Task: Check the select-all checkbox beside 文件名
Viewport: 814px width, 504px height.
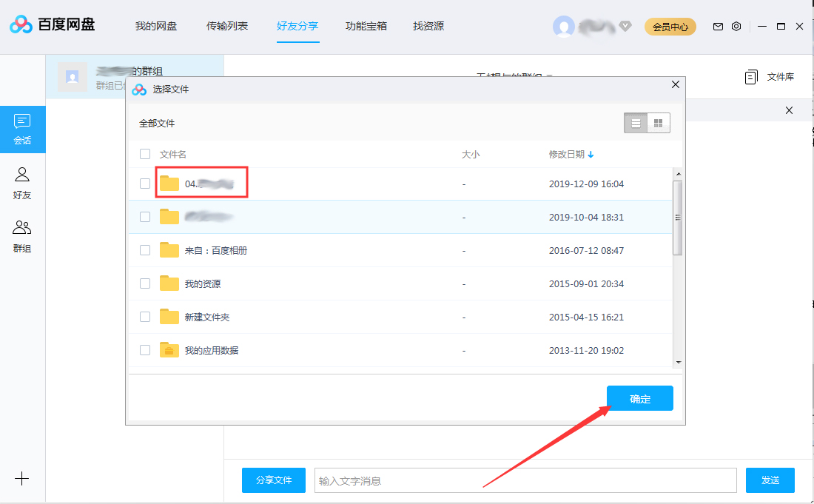Action: (144, 154)
